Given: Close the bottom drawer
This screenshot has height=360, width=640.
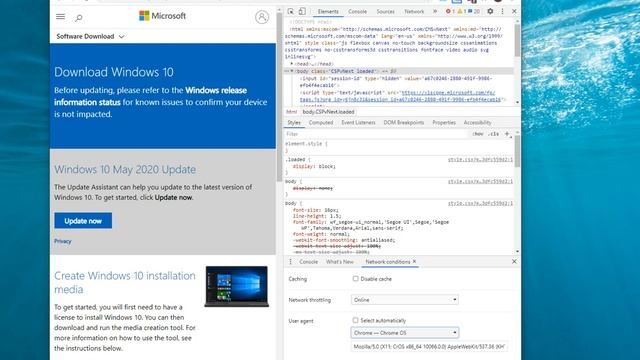Looking at the screenshot, I should pyautogui.click(x=514, y=262).
